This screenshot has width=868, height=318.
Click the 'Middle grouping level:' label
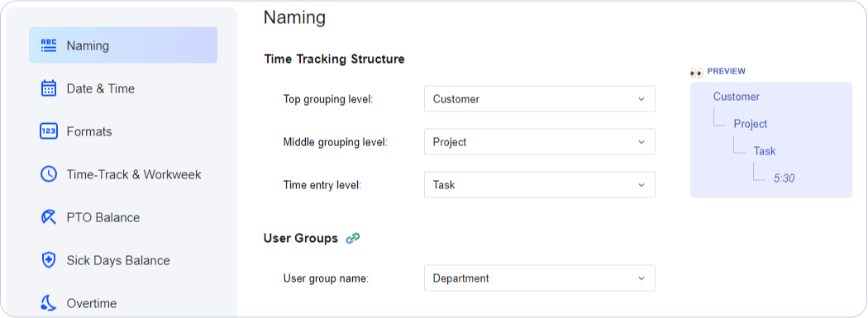click(336, 142)
